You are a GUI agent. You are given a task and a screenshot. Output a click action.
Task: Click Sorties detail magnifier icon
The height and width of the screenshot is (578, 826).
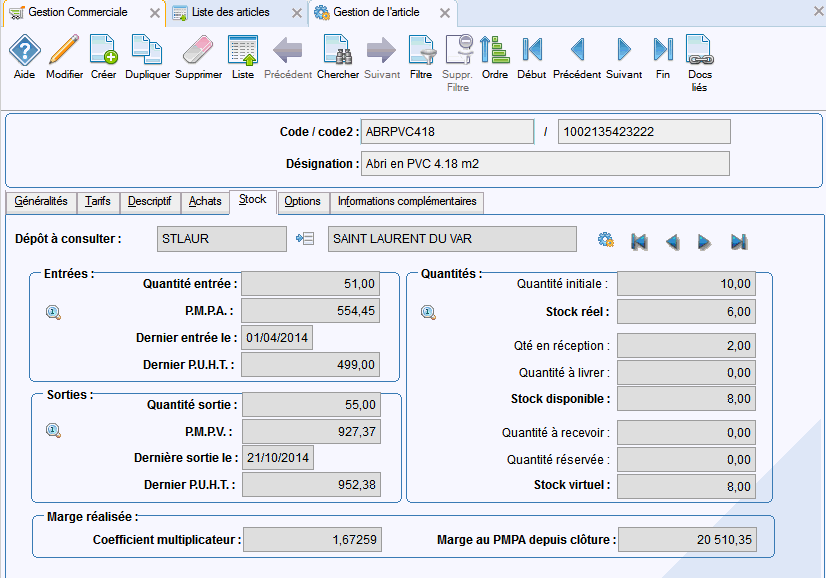tap(53, 431)
